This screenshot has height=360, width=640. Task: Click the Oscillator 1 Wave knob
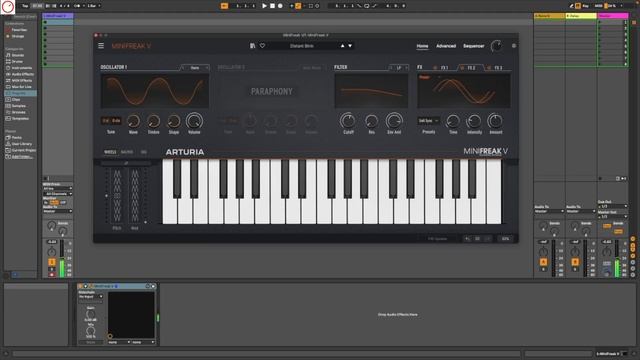coord(133,121)
